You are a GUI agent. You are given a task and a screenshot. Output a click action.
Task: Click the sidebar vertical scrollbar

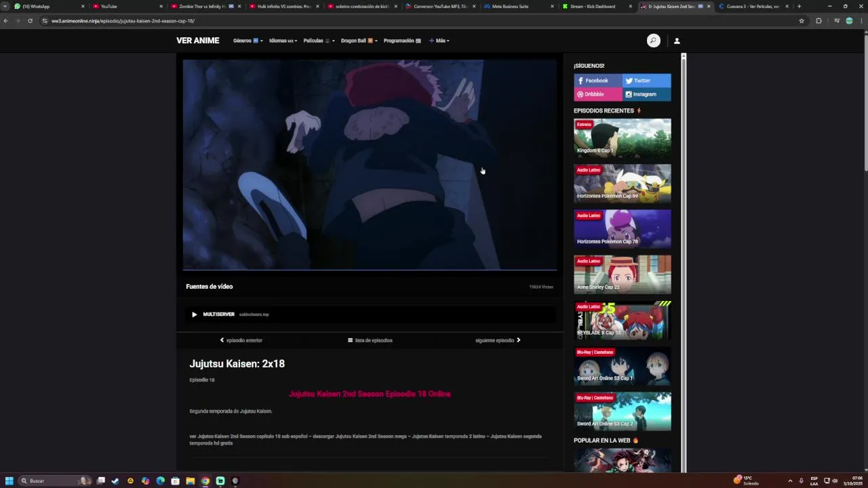pos(684,263)
